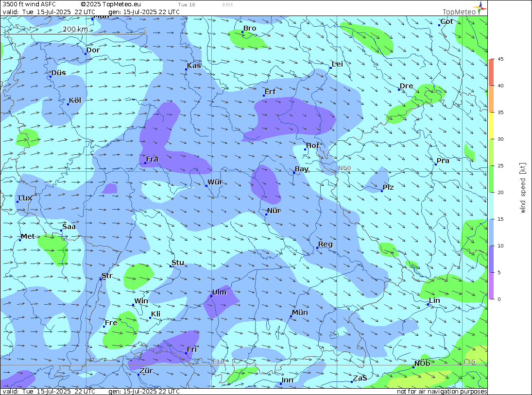Click the Stu city label
The width and height of the screenshot is (532, 395).
point(178,263)
